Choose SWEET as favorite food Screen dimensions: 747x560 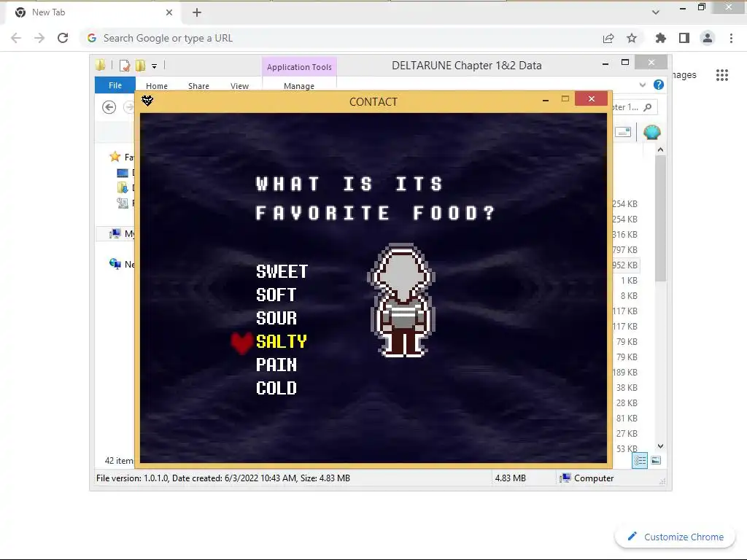point(282,271)
